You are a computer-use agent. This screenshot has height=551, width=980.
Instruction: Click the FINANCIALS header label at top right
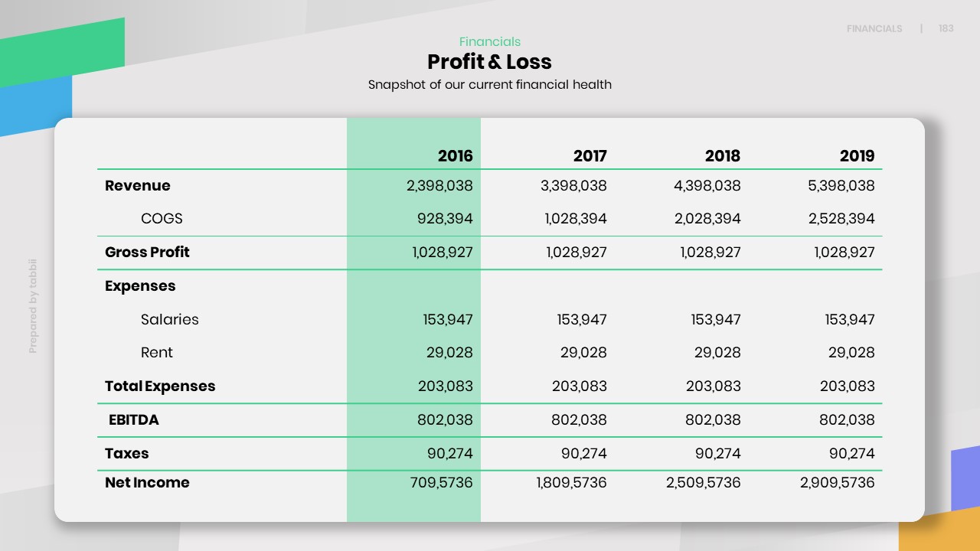coord(874,29)
